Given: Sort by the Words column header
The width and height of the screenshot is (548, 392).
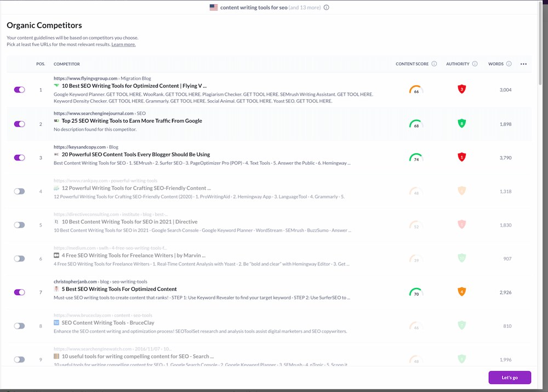Looking at the screenshot, I should 495,64.
